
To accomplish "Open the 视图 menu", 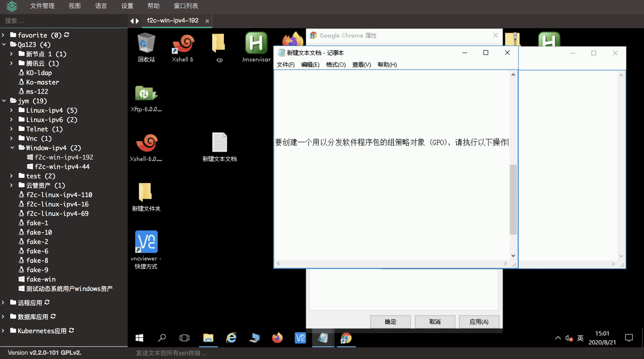I will 74,6.
